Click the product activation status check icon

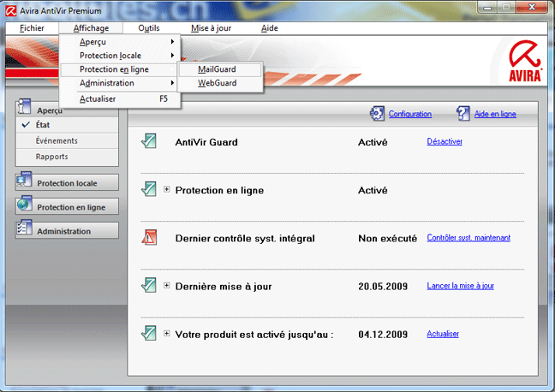coord(149,333)
